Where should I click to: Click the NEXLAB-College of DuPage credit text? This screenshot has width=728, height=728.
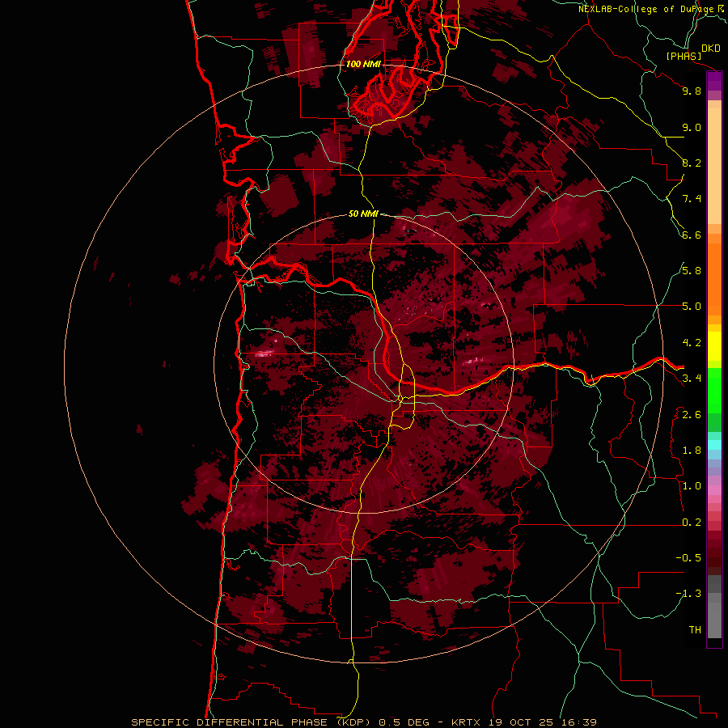pyautogui.click(x=647, y=9)
